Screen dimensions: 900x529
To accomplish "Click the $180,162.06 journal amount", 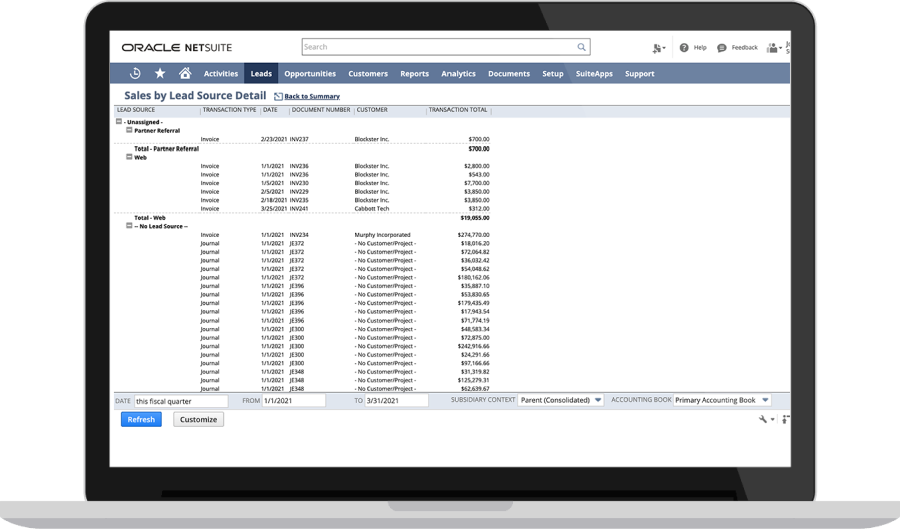I will tap(474, 277).
